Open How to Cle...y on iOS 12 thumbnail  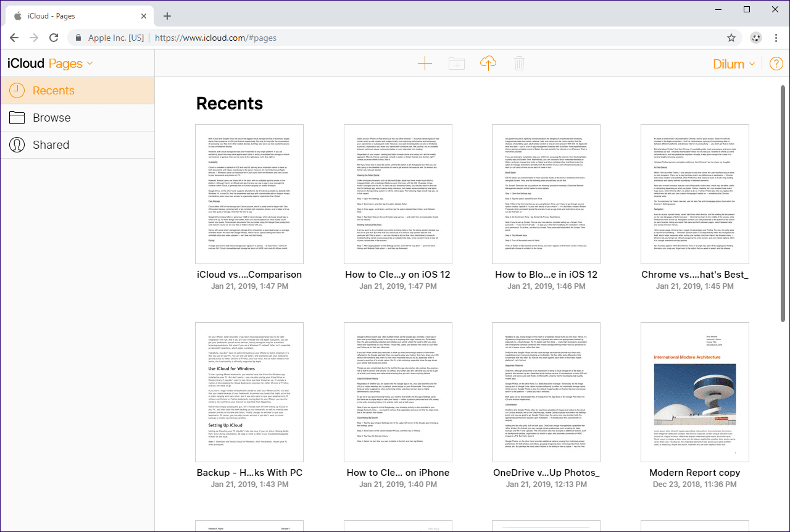point(398,193)
